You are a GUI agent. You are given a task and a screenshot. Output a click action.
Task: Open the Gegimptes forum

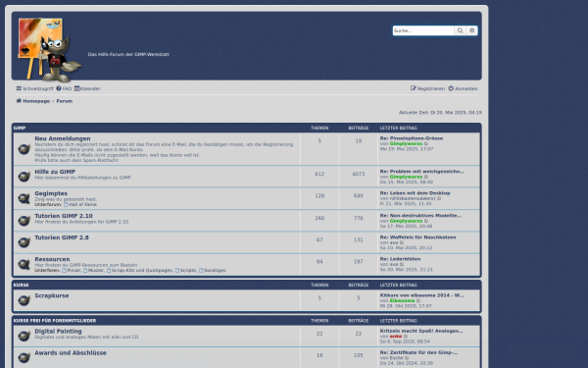coord(51,193)
